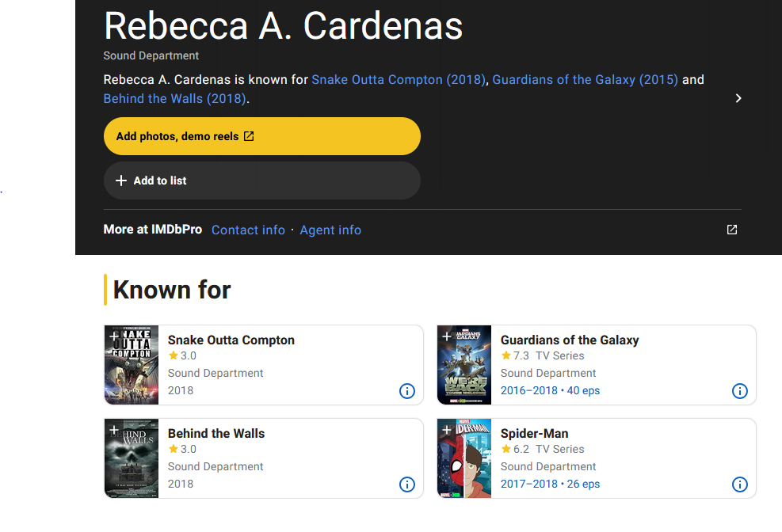The height and width of the screenshot is (532, 782).
Task: Expand the biography chevron arrow
Action: (738, 98)
